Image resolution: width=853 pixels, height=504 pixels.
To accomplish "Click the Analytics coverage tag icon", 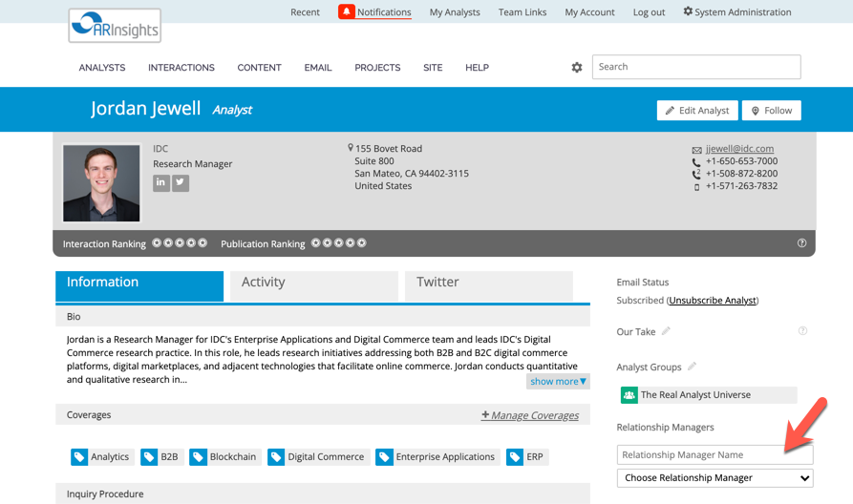I will click(x=79, y=456).
